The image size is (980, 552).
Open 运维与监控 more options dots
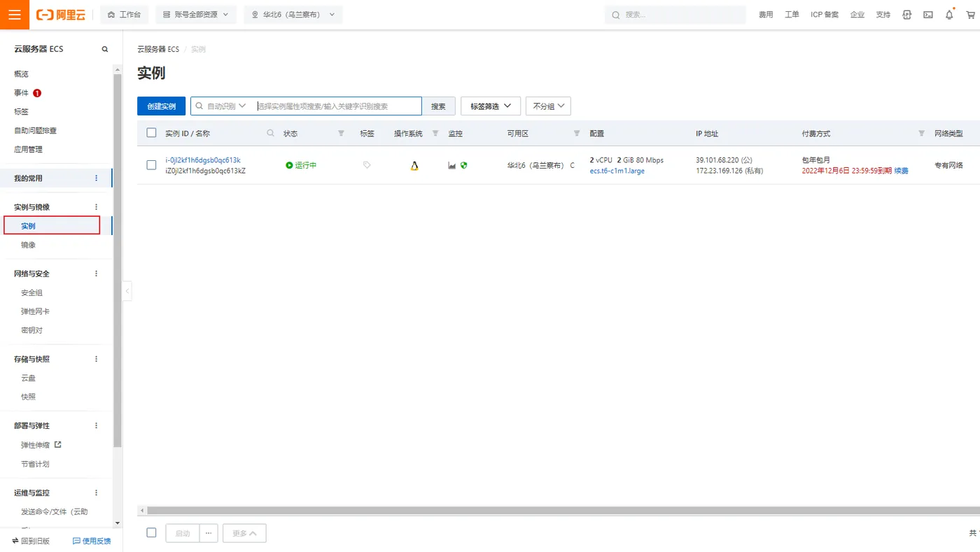click(97, 493)
